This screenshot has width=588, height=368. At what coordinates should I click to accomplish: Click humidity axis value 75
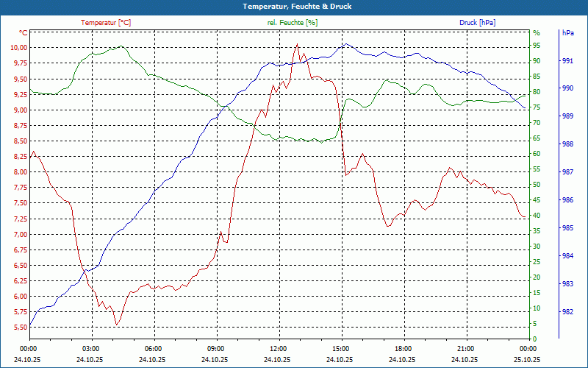[x=537, y=107]
